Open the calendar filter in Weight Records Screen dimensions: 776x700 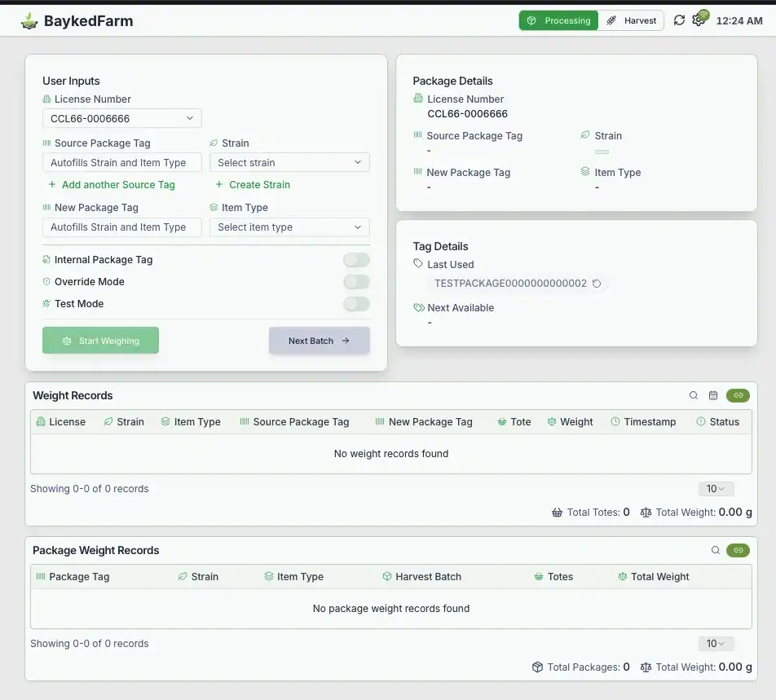click(x=713, y=395)
